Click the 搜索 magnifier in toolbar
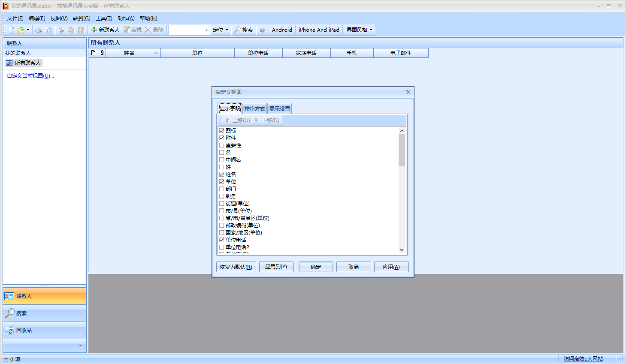Screen dimensions: 626x364 [243, 30]
